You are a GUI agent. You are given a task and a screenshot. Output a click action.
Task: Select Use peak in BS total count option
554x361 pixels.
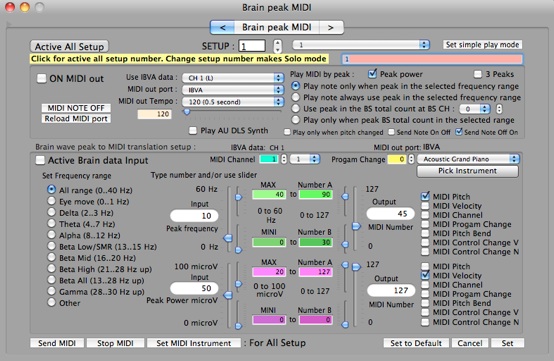pyautogui.click(x=296, y=108)
